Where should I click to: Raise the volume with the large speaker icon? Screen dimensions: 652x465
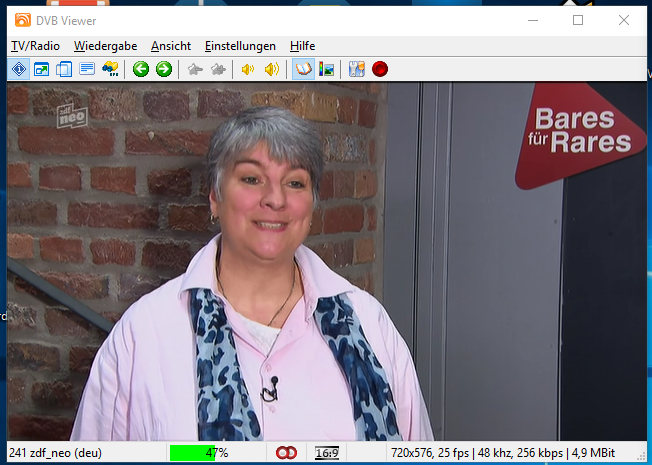tap(271, 69)
